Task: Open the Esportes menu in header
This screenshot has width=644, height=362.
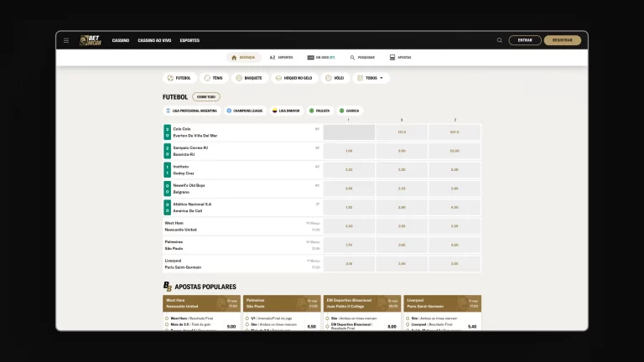Action: point(190,40)
